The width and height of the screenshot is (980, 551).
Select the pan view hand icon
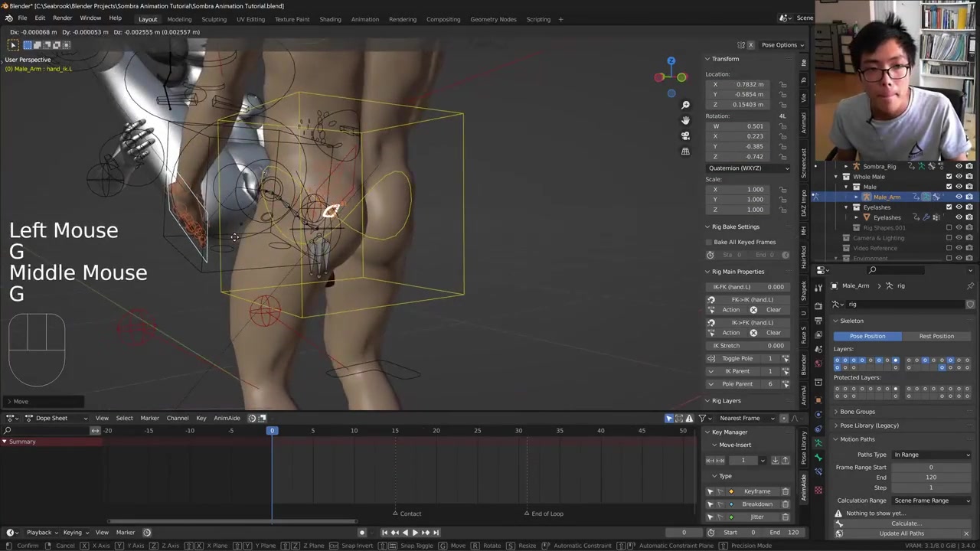click(x=685, y=120)
